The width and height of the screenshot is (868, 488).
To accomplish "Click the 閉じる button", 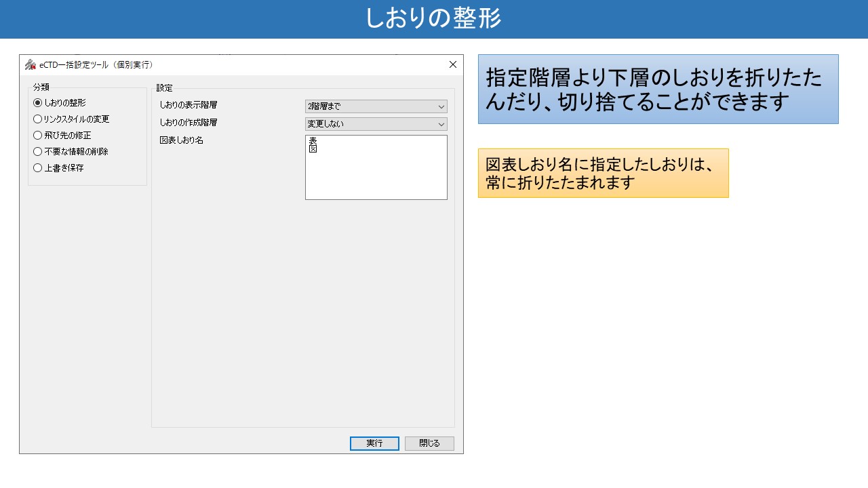I will [x=429, y=443].
